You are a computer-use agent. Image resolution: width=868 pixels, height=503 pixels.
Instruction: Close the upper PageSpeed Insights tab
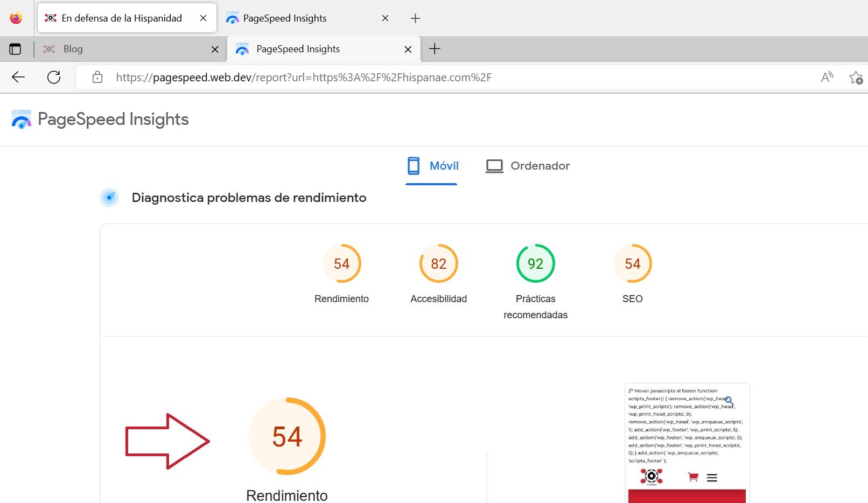(385, 18)
